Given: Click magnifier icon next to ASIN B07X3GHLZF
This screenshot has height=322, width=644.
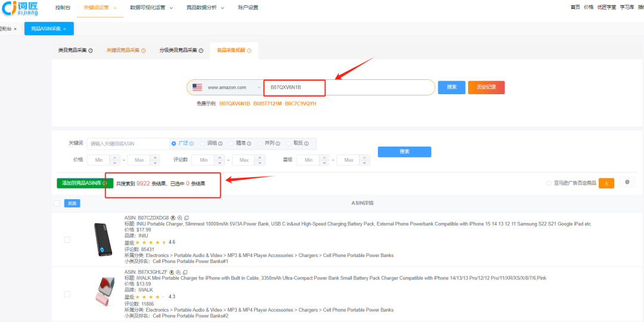Looking at the screenshot, I should tap(178, 272).
